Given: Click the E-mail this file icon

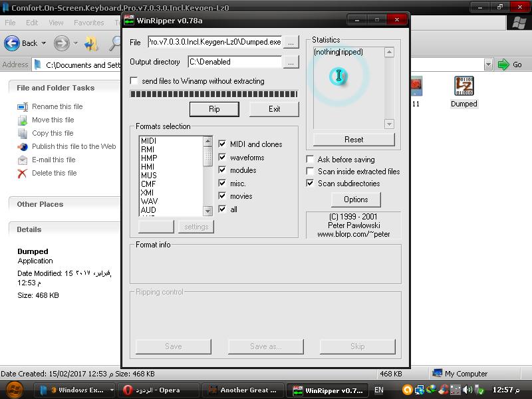Looking at the screenshot, I should pos(23,160).
